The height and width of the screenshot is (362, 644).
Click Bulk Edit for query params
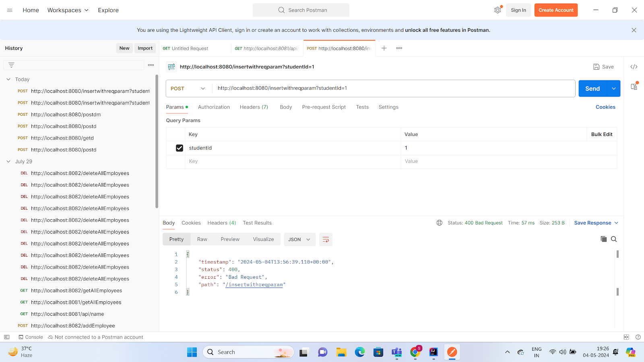click(602, 134)
